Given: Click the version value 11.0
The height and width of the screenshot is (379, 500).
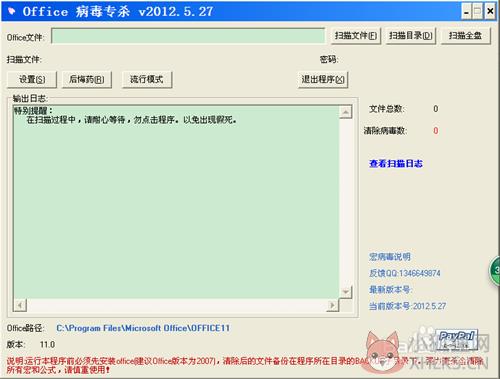Looking at the screenshot, I should (47, 344).
